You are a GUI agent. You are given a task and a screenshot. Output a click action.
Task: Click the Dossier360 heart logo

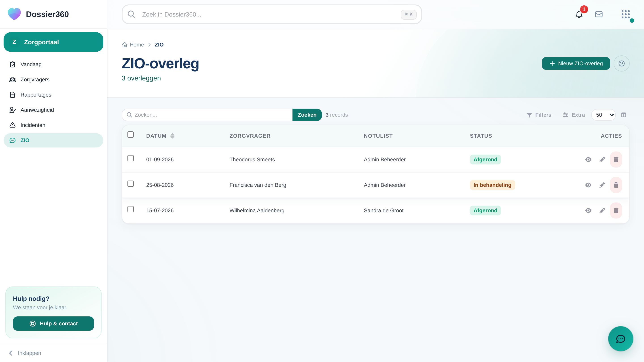pyautogui.click(x=14, y=14)
